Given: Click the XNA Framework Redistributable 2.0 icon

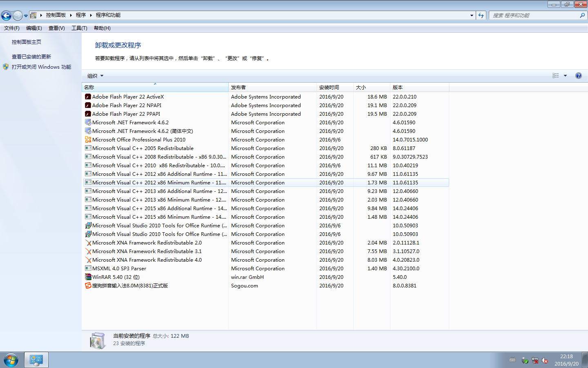Looking at the screenshot, I should pos(88,243).
